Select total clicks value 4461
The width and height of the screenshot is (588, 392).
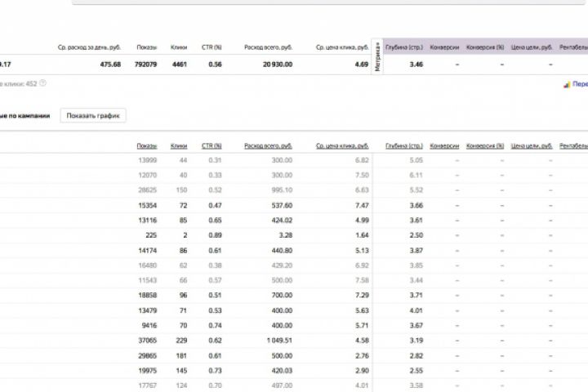[179, 65]
